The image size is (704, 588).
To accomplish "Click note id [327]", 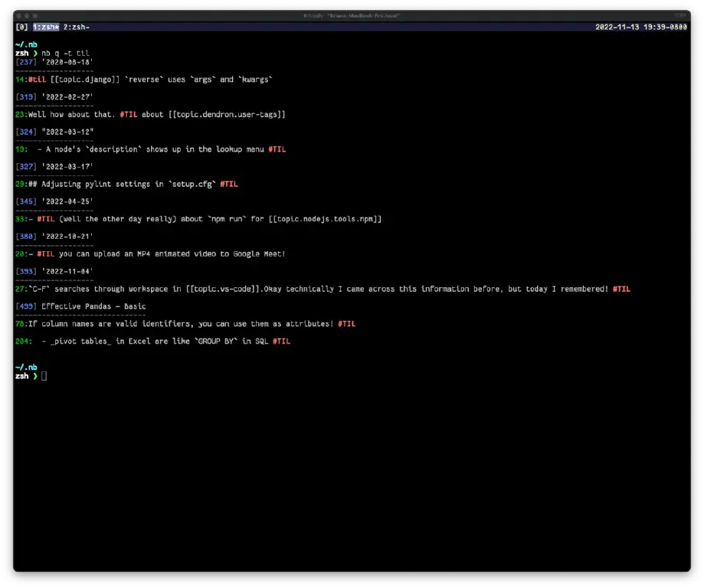I will [26, 167].
